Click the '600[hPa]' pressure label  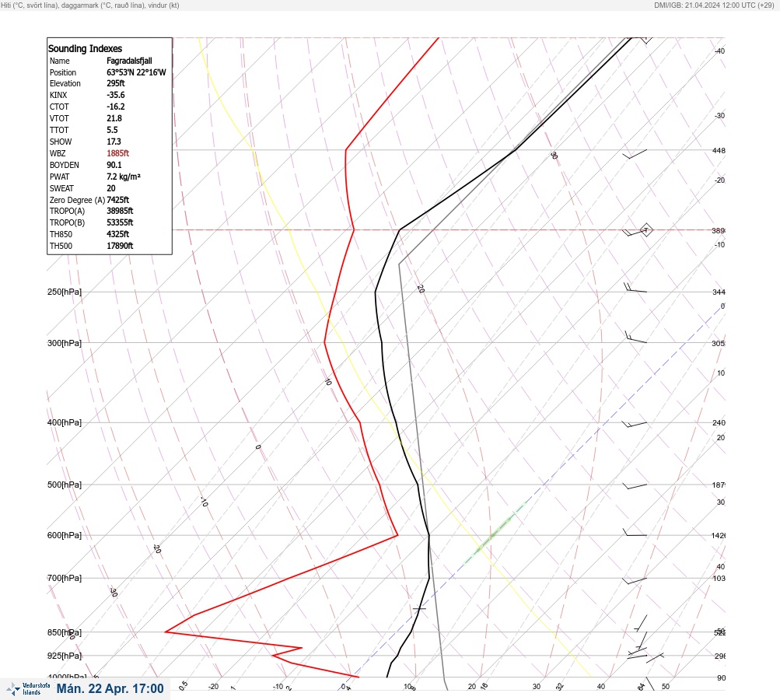click(x=65, y=535)
